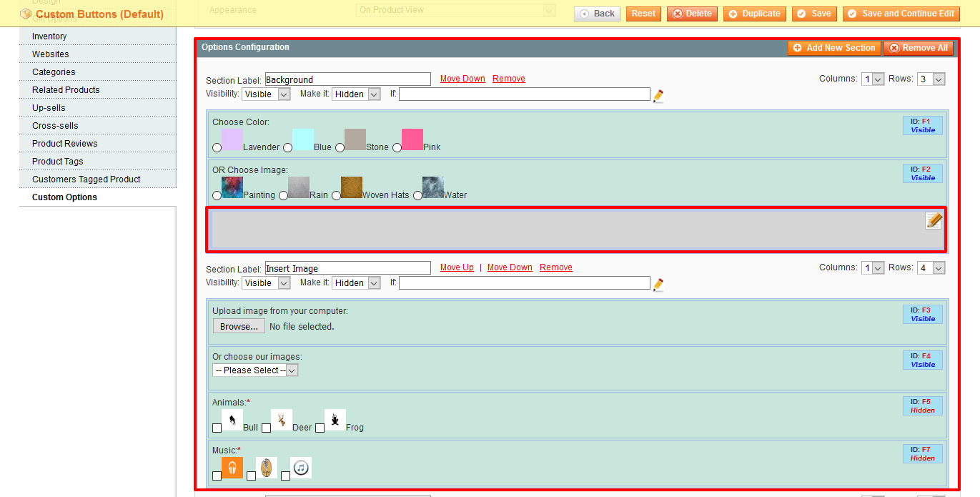Click the pencil icon beside the Insert Image condition field
This screenshot has width=980, height=497.
[658, 285]
